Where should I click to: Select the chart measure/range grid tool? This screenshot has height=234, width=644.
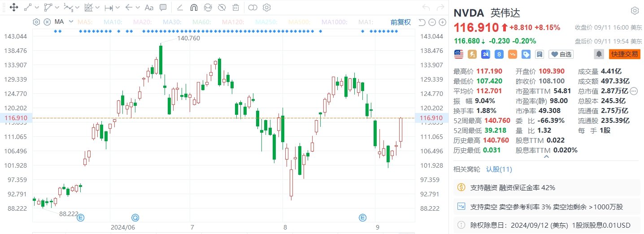pyautogui.click(x=88, y=7)
